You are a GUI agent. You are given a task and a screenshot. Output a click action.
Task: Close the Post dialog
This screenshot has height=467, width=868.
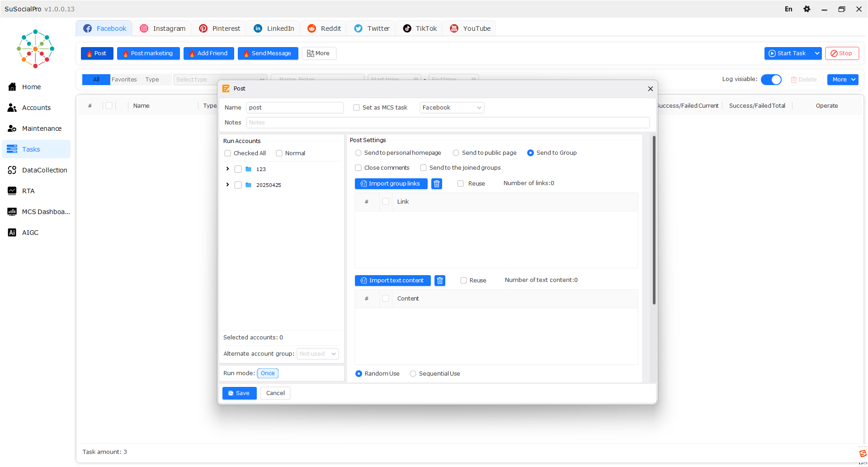click(651, 89)
